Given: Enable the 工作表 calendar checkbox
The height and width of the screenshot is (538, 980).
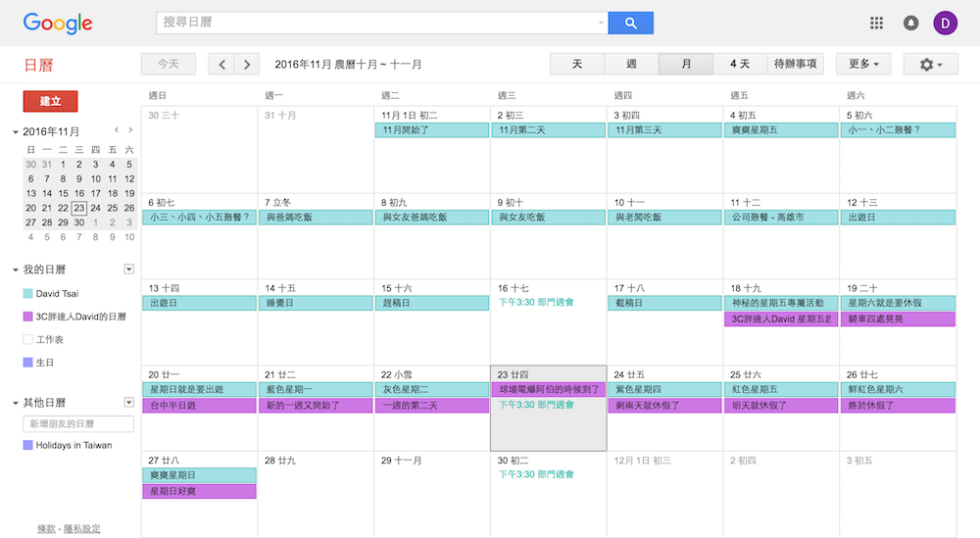Looking at the screenshot, I should tap(28, 339).
